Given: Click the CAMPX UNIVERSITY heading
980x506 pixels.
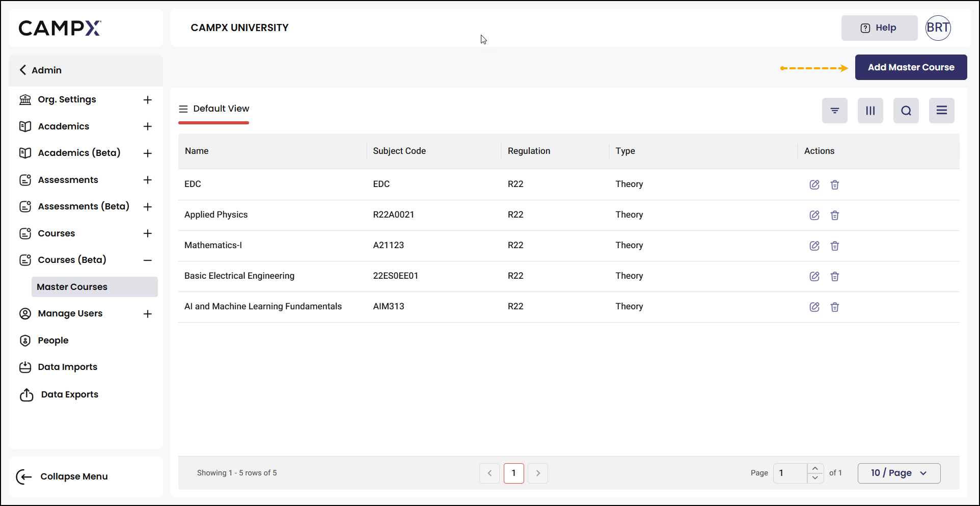Looking at the screenshot, I should tap(240, 28).
